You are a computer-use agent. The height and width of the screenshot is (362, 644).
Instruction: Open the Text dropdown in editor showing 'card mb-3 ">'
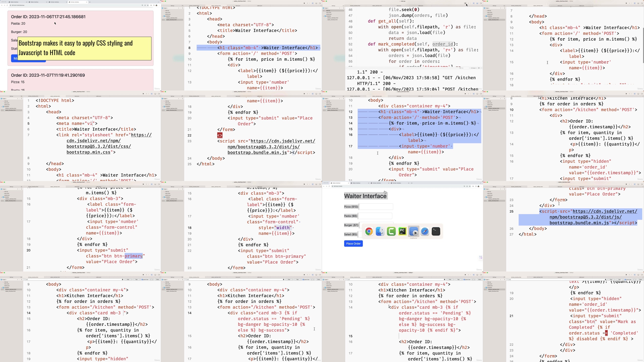click(x=137, y=280)
